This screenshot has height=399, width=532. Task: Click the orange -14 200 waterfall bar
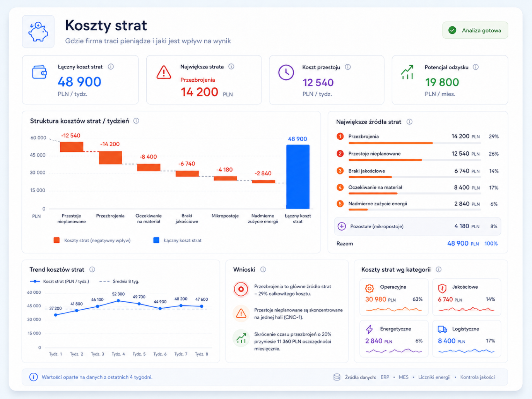click(x=110, y=158)
